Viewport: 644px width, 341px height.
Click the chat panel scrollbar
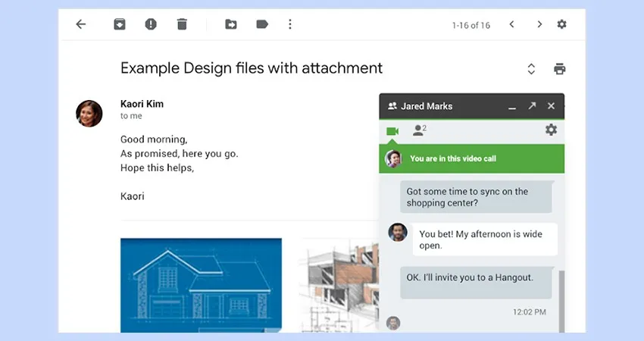tap(561, 301)
